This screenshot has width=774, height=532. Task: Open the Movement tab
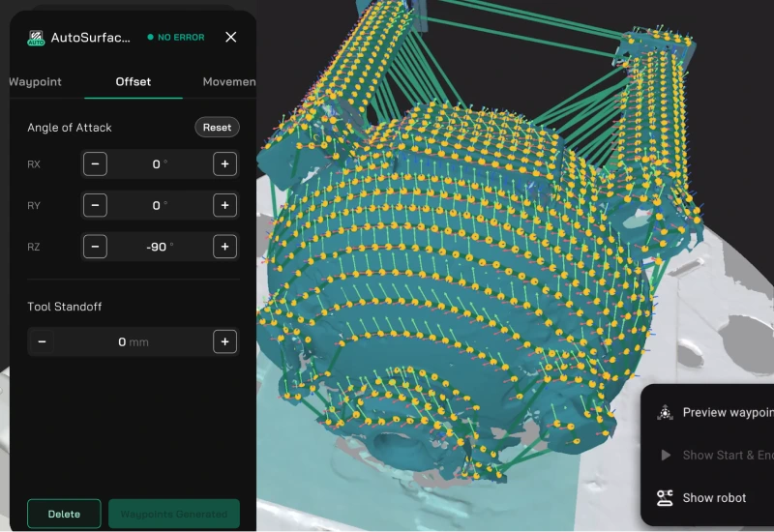229,82
